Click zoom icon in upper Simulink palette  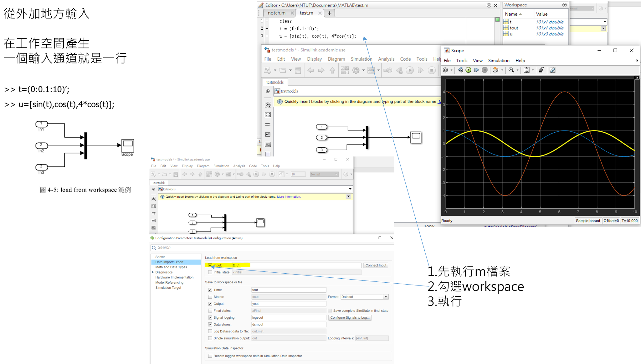click(x=268, y=105)
